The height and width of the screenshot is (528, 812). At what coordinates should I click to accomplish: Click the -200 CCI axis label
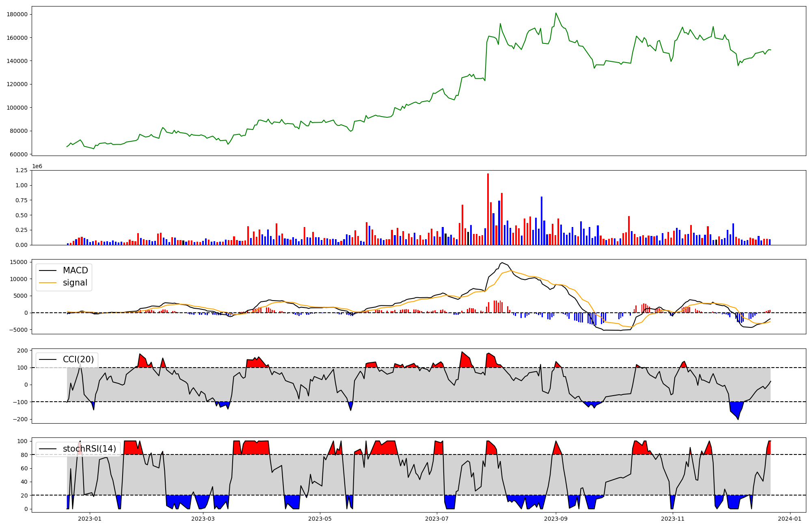pyautogui.click(x=21, y=419)
